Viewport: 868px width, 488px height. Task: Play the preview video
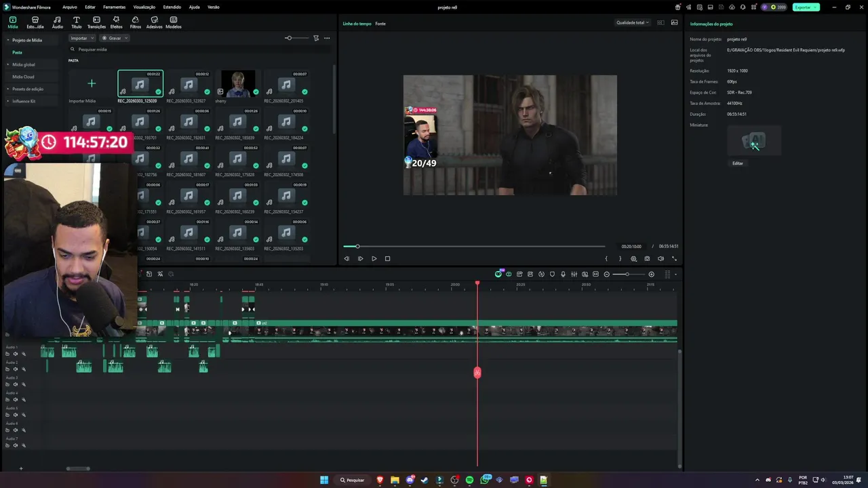point(374,258)
